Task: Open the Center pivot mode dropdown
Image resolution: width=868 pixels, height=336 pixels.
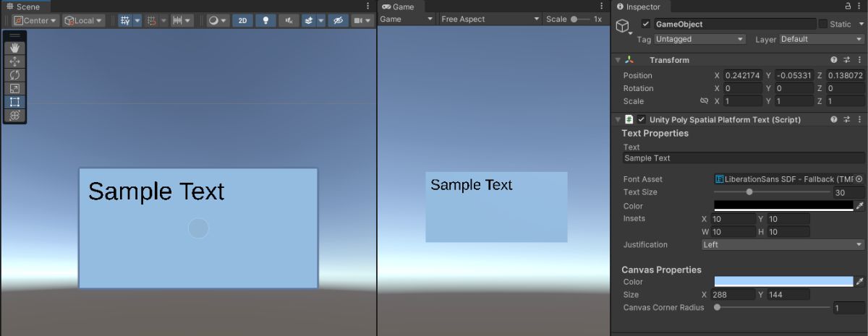Action: (35, 20)
